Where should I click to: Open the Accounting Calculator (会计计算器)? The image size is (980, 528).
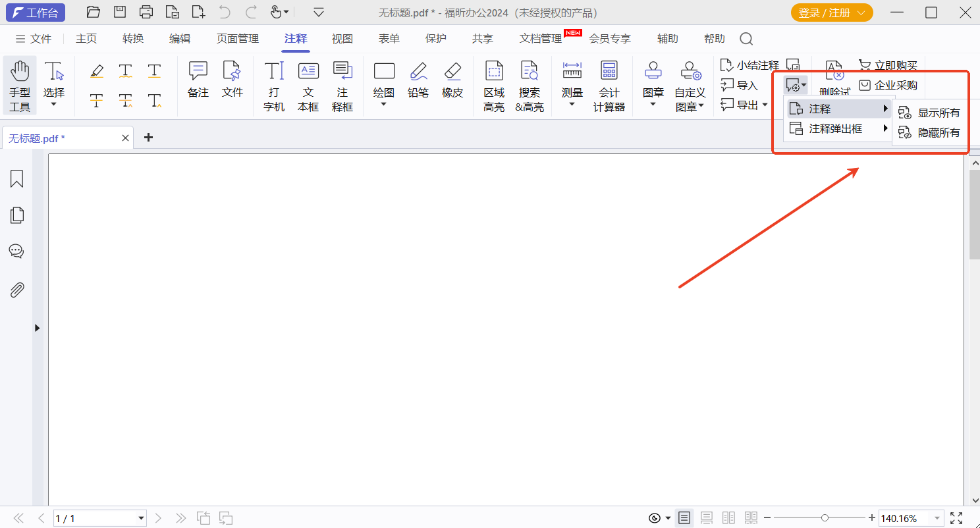pos(609,86)
